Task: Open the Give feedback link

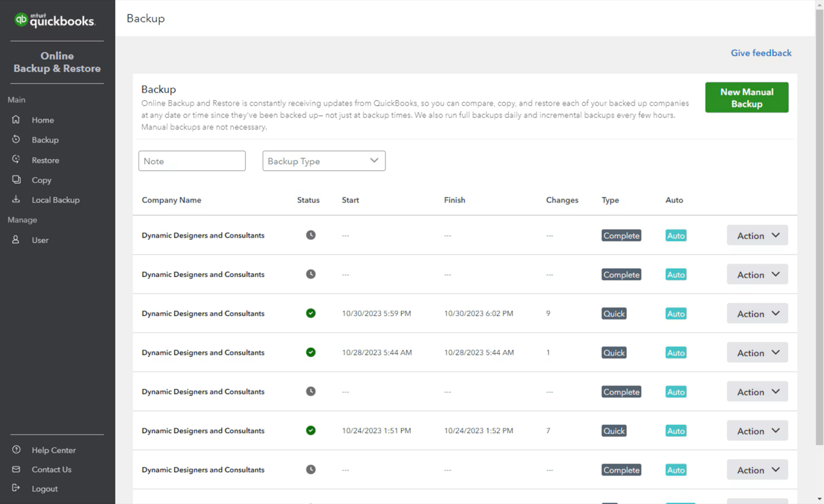Action: [x=761, y=53]
